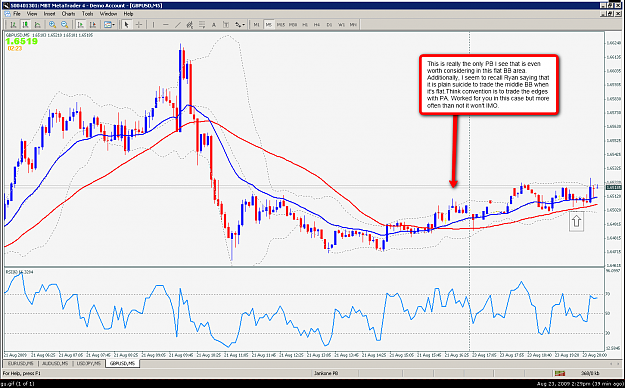Set timeframe to M30
The height and width of the screenshot is (388, 625).
click(293, 25)
